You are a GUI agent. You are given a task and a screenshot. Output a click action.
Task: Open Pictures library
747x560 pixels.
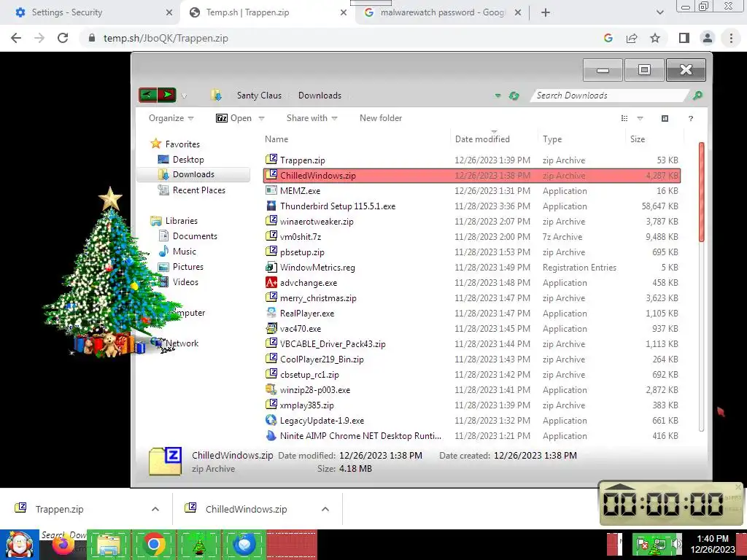pyautogui.click(x=187, y=267)
